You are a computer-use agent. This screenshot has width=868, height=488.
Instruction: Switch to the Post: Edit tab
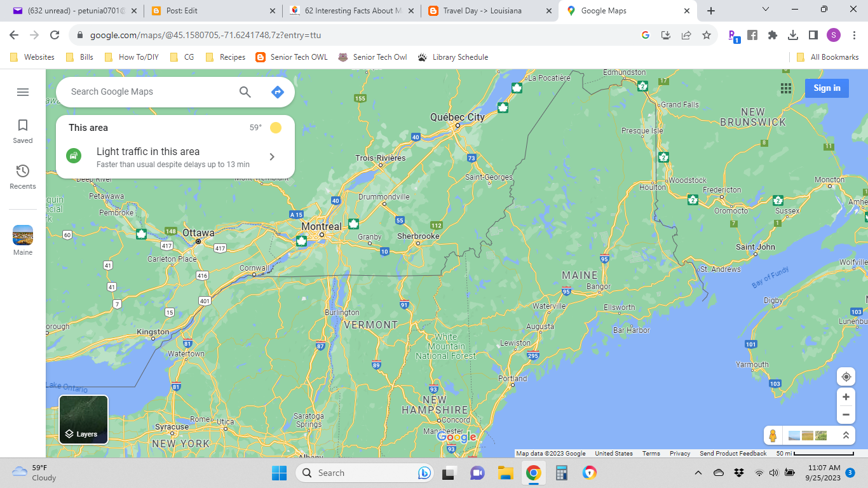(214, 11)
